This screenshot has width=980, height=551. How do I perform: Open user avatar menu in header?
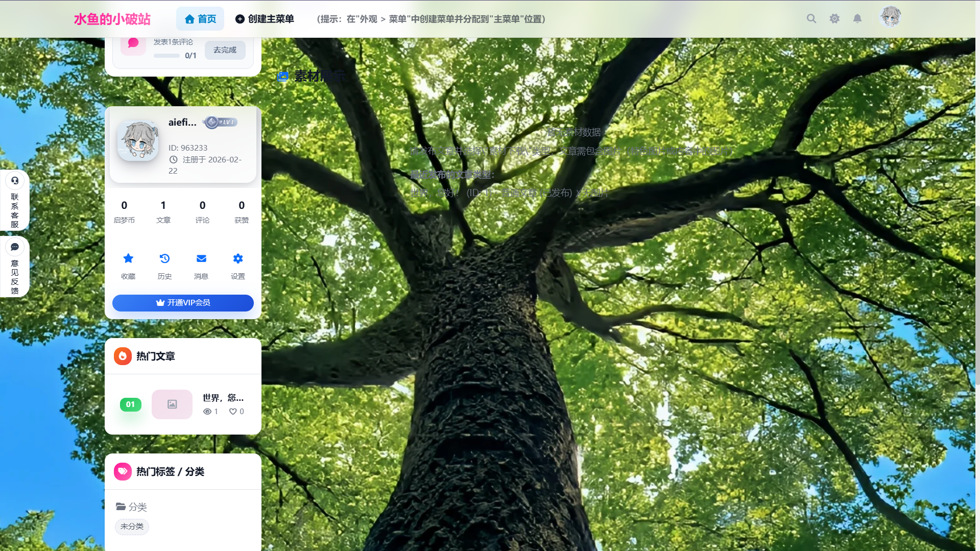click(890, 17)
